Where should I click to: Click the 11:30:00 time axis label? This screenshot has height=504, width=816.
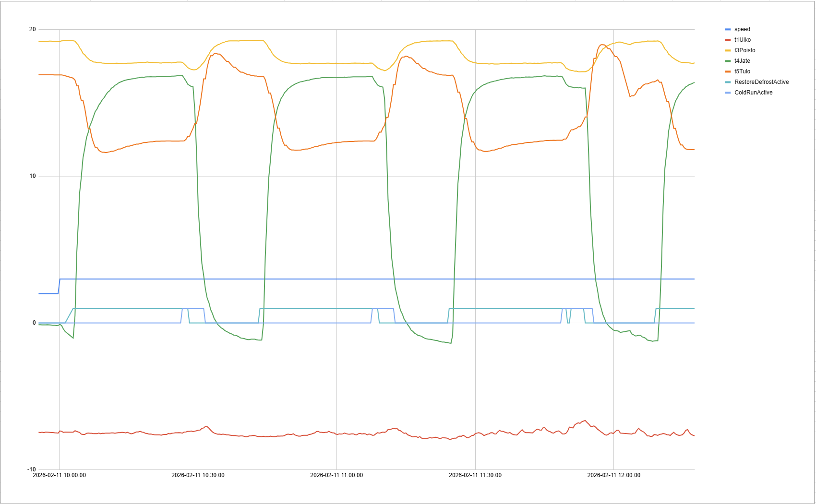point(475,475)
